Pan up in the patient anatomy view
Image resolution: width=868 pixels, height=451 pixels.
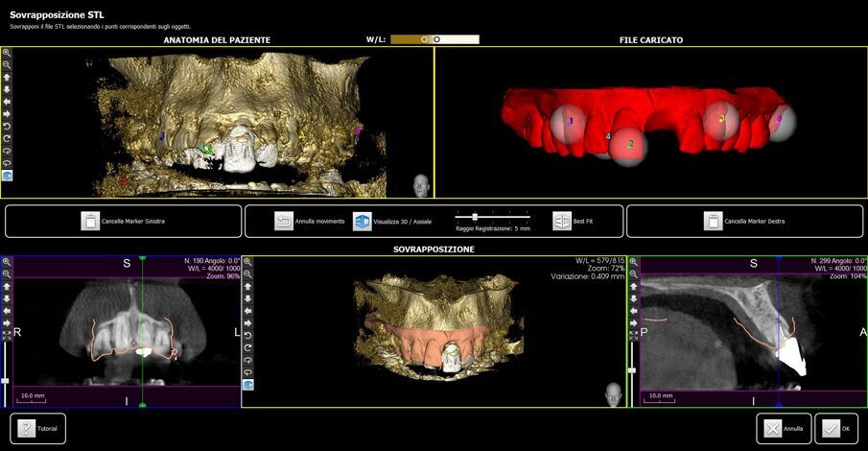(7, 77)
